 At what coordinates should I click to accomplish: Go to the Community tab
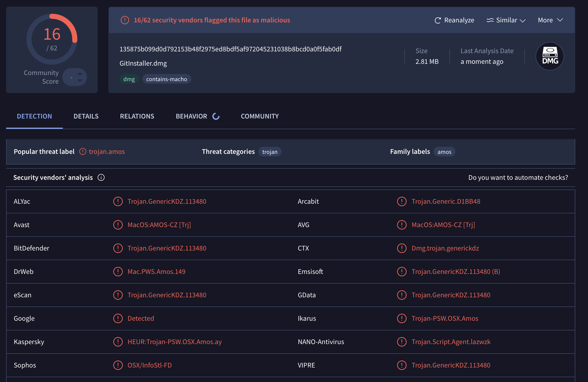pos(260,116)
